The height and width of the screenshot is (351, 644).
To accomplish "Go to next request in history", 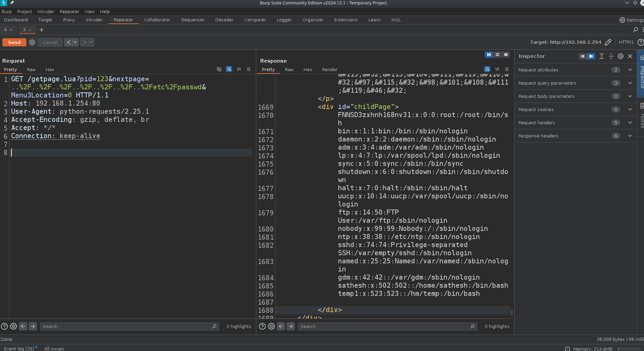I will (x=85, y=42).
